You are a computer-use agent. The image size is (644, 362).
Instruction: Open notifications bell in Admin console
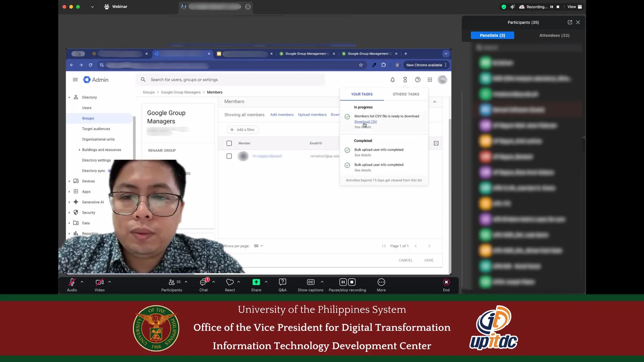[x=393, y=79]
